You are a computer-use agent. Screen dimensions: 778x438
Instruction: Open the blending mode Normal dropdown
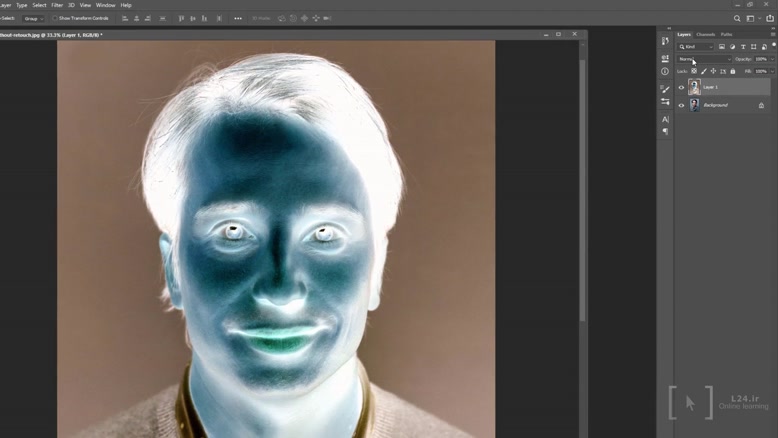tap(704, 59)
